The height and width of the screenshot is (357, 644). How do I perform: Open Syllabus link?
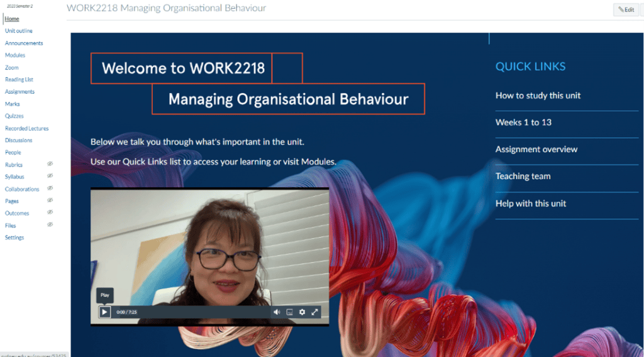coord(14,177)
